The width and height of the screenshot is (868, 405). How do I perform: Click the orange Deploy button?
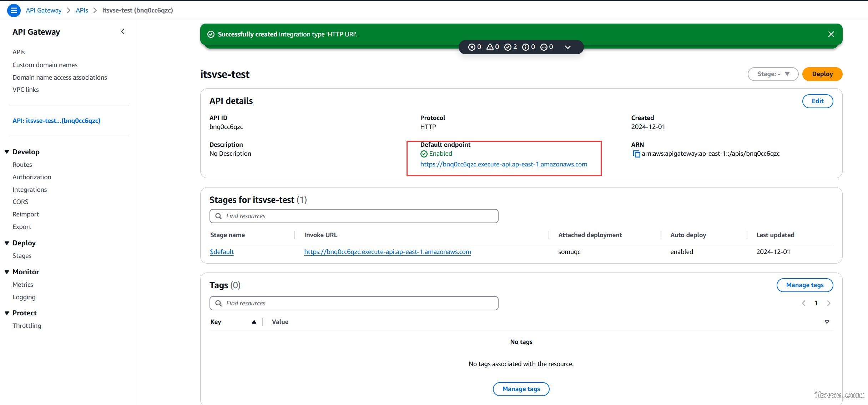tap(822, 74)
